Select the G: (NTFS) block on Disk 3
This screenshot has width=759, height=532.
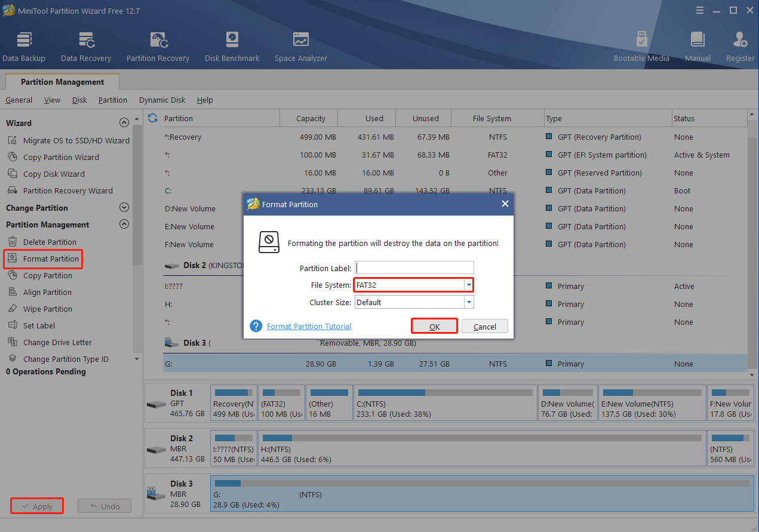coord(482,493)
